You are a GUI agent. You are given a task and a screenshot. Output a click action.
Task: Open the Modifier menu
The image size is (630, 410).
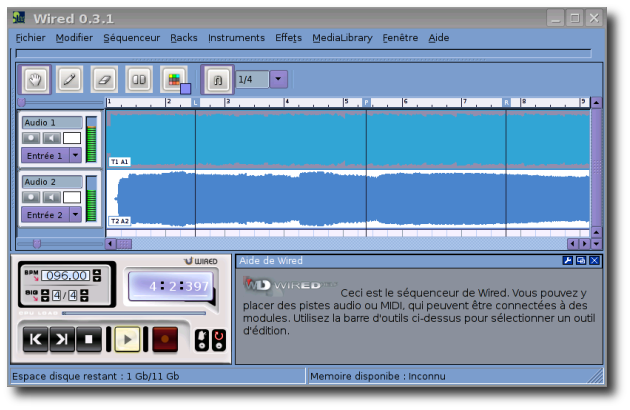pos(74,38)
